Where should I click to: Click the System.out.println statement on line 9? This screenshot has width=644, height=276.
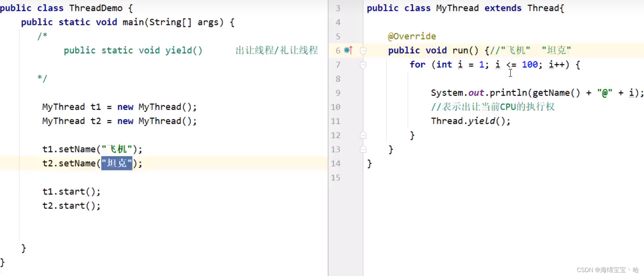pos(537,93)
